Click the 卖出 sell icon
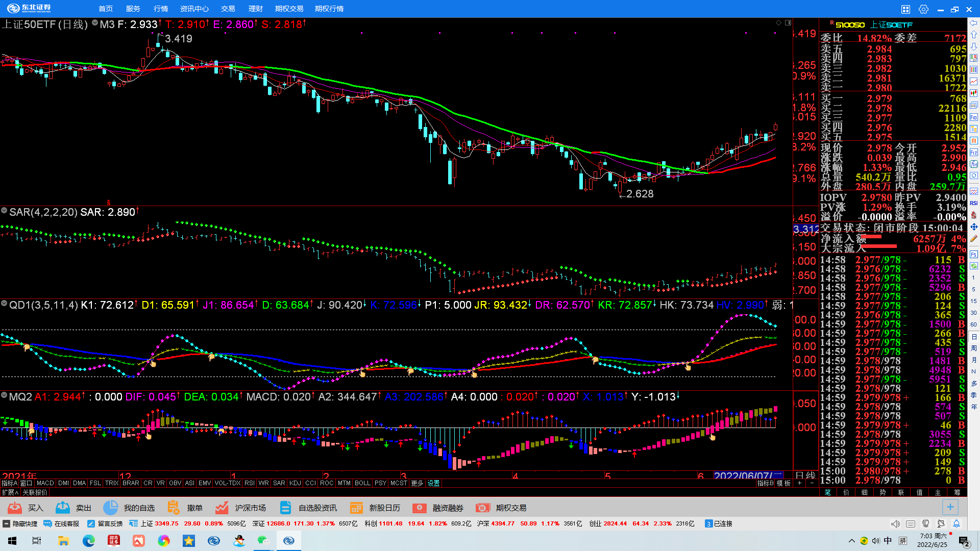 point(63,508)
